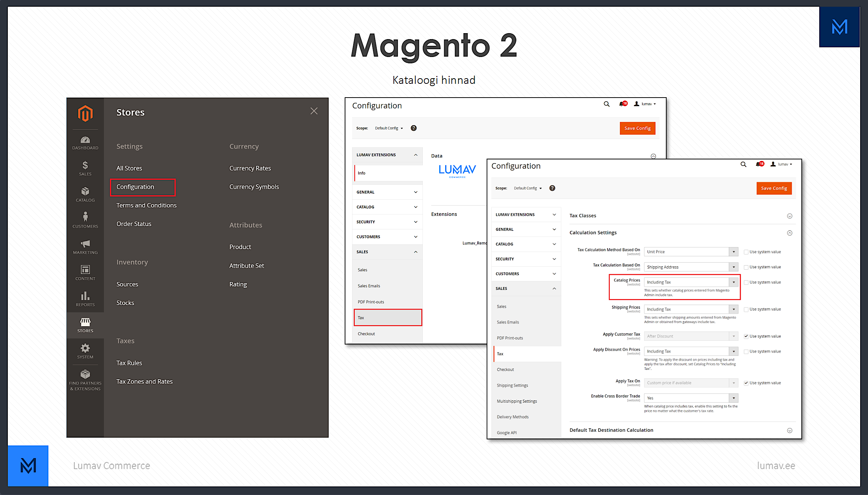The height and width of the screenshot is (495, 868).
Task: Uncheck Use system value for Apply Customer Tax
Action: (746, 336)
